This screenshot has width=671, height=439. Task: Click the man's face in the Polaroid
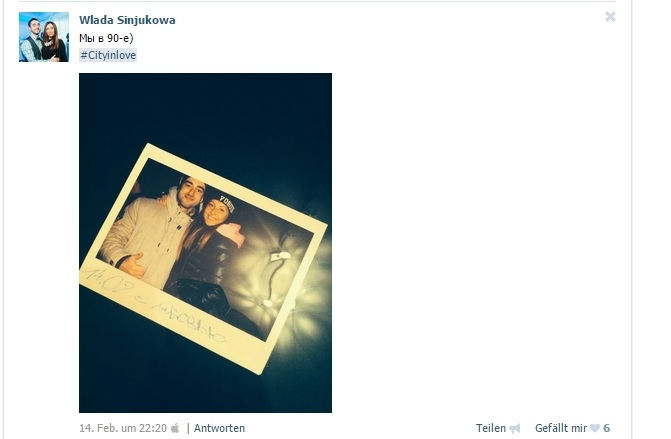(190, 193)
